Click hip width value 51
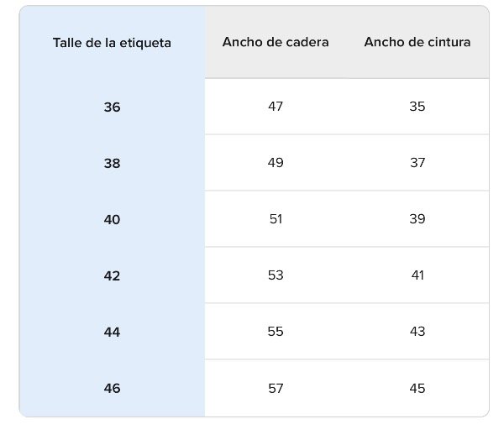Viewport: 504px width, 435px height. click(x=276, y=219)
